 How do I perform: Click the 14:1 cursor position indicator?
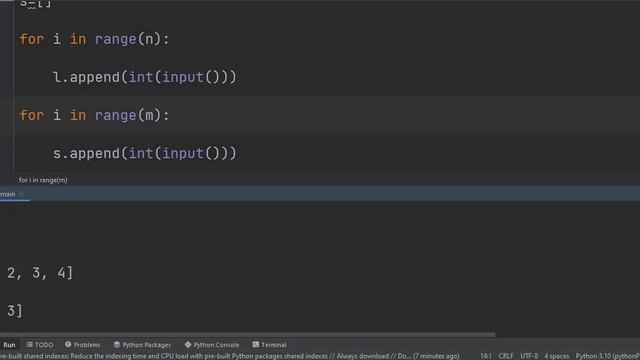[x=486, y=356]
